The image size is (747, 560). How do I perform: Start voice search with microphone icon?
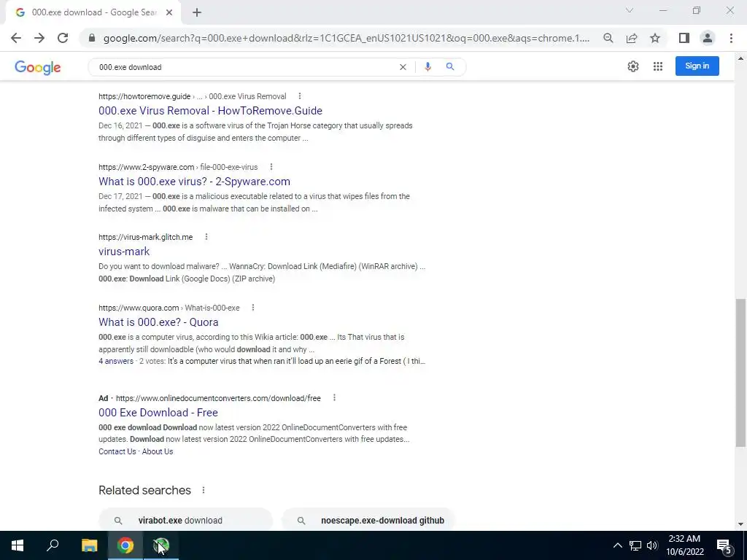(427, 67)
